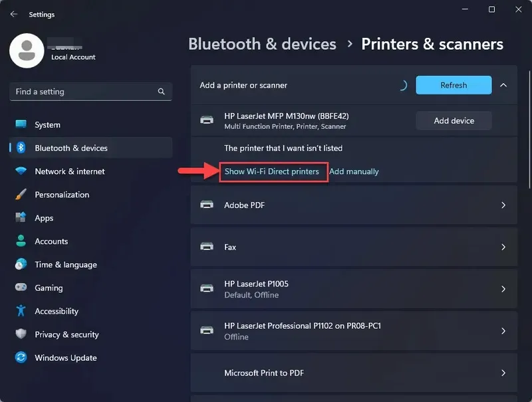Click the Local Account avatar

(27, 50)
